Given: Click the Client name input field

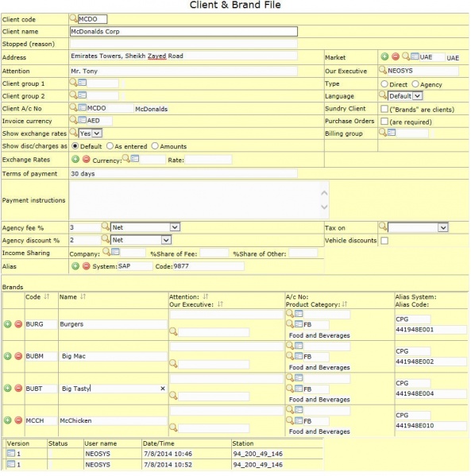Looking at the screenshot, I should point(183,31).
